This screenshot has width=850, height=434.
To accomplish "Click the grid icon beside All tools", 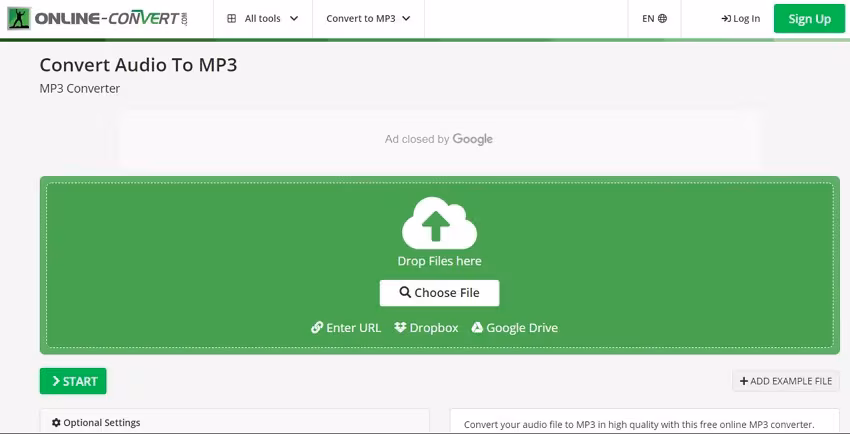I will pos(232,18).
